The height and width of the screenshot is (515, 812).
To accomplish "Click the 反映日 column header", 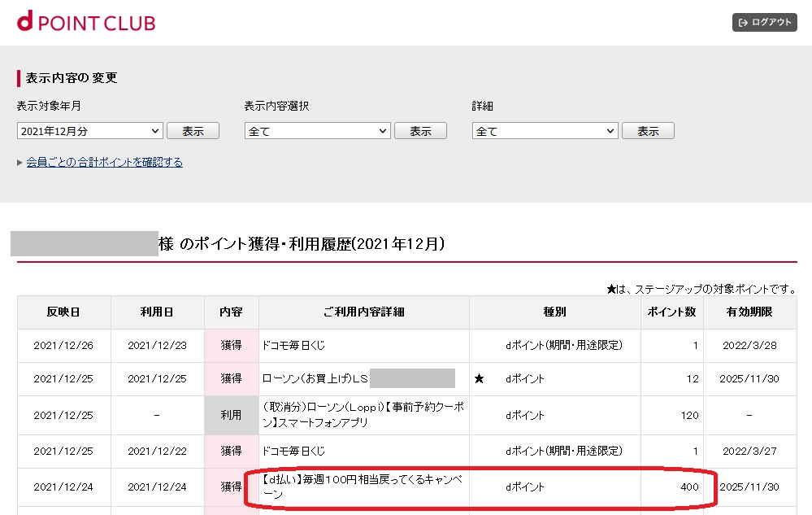I will (x=63, y=312).
